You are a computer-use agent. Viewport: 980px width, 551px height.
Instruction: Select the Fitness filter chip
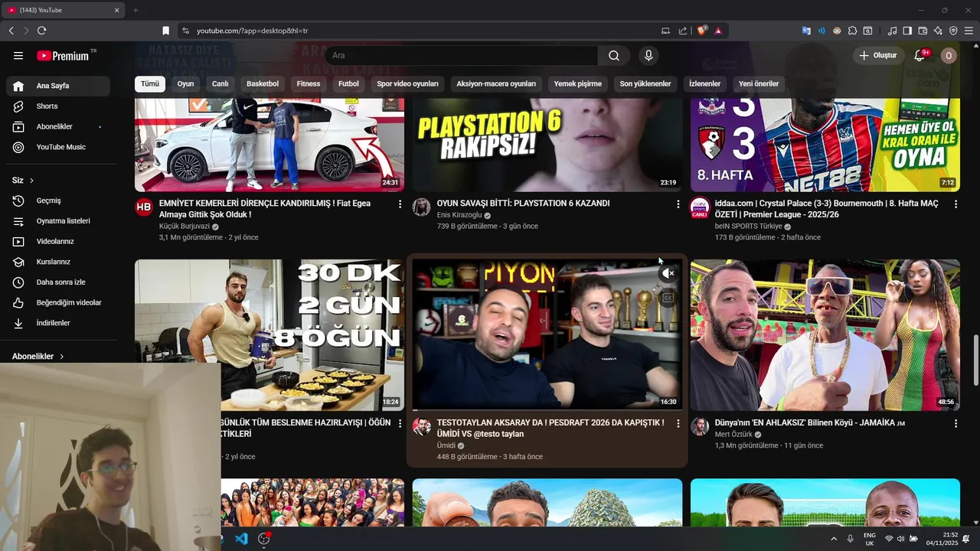pyautogui.click(x=309, y=84)
